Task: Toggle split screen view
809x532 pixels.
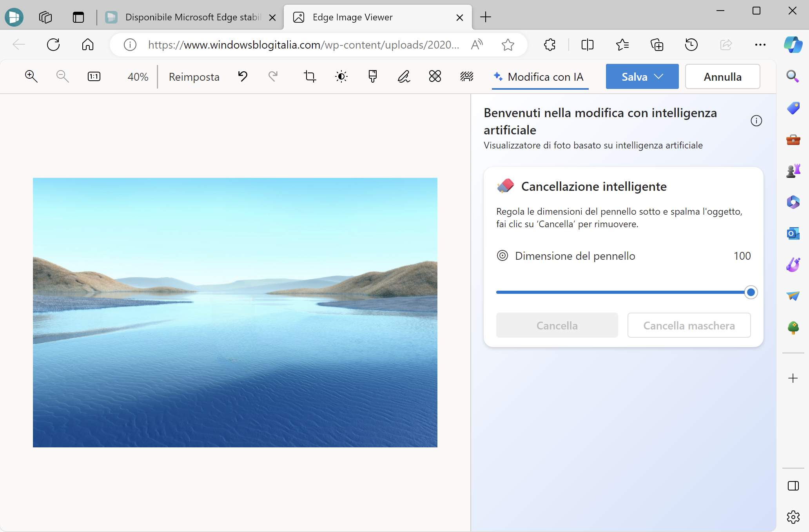Action: coord(588,45)
